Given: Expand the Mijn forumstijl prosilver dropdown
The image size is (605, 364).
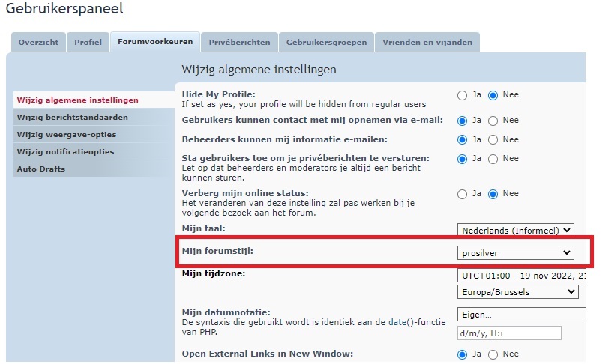Looking at the screenshot, I should coord(515,253).
